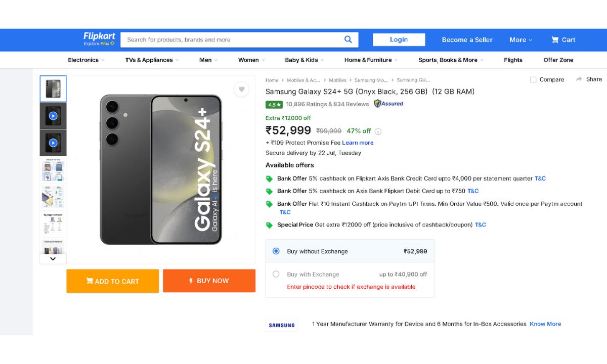This screenshot has width=607, height=364.
Task: Open the Cart icon
Action: pyautogui.click(x=555, y=40)
